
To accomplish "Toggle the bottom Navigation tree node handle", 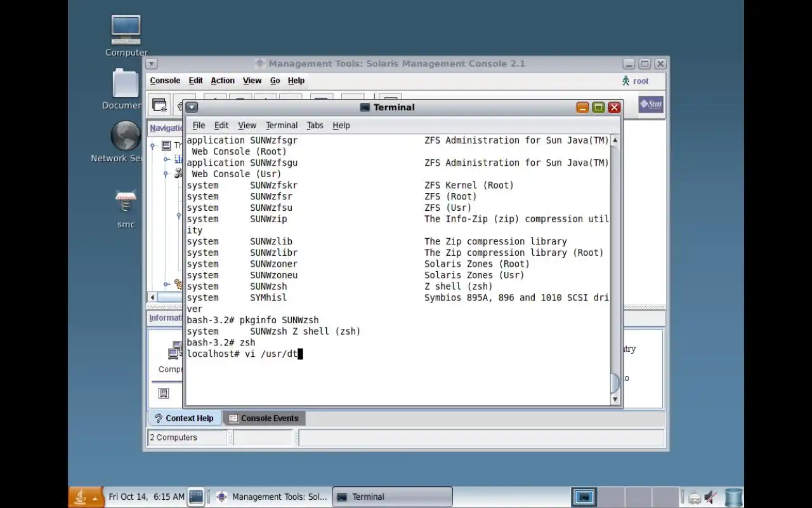I will click(167, 284).
